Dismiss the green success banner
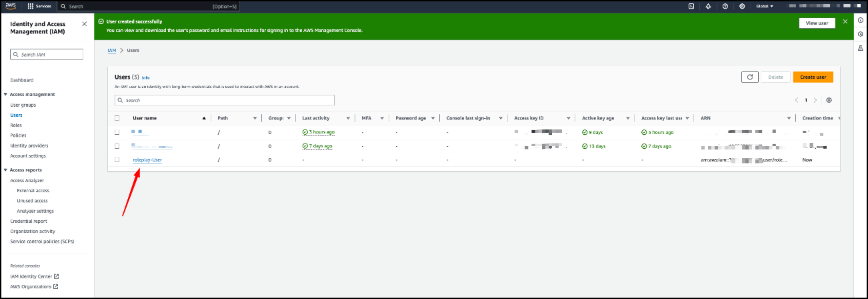The height and width of the screenshot is (299, 868). point(845,21)
